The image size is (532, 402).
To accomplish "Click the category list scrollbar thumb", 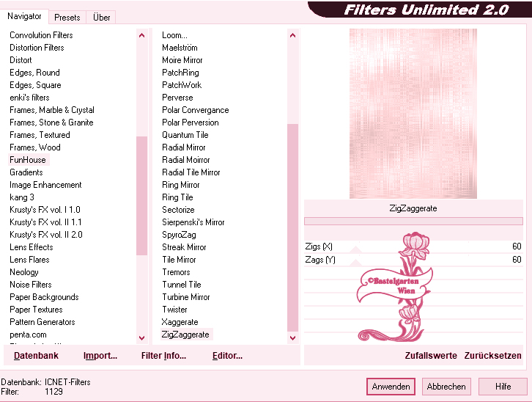I will [x=142, y=196].
